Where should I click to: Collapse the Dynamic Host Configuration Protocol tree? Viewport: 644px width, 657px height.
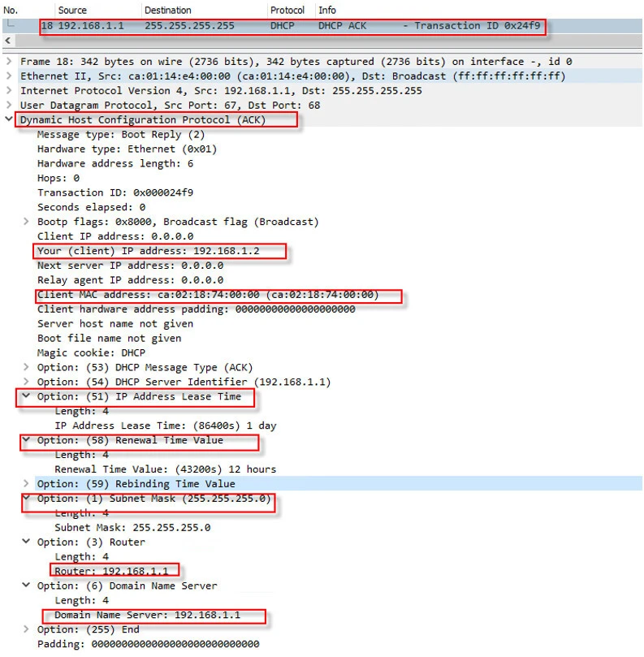(9, 120)
